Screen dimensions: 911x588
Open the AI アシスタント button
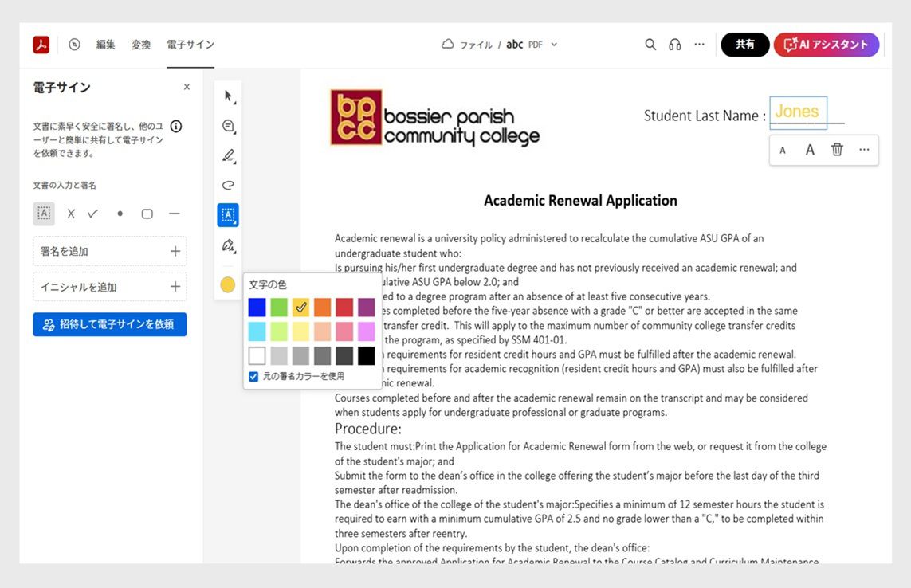pyautogui.click(x=827, y=44)
